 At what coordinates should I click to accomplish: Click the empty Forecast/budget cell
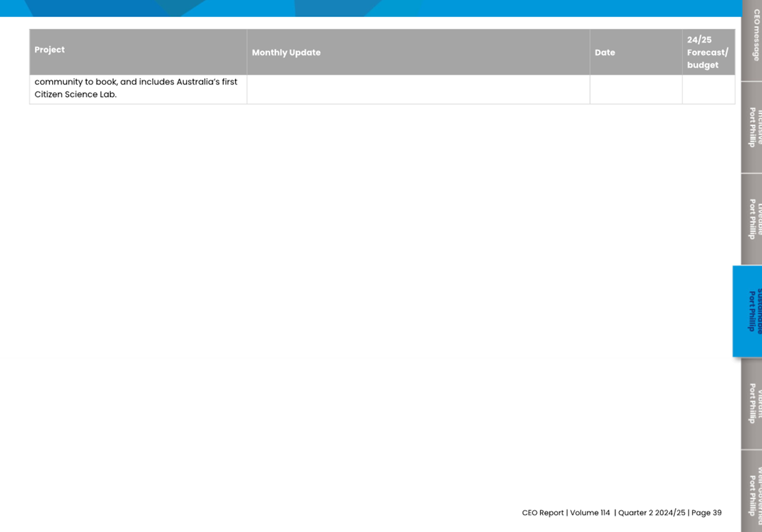point(708,89)
